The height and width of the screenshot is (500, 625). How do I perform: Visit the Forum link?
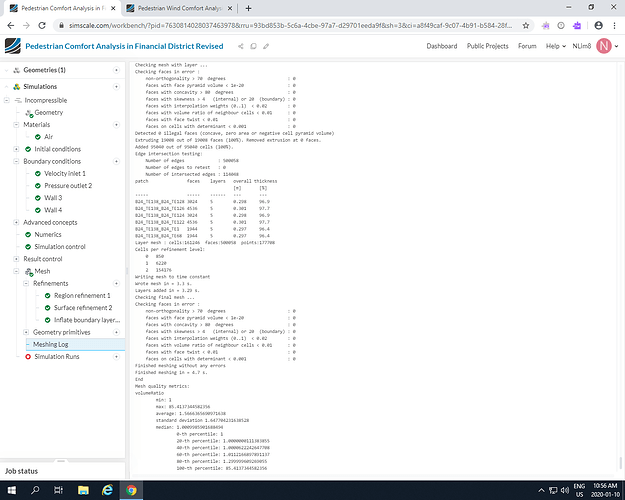pos(527,46)
